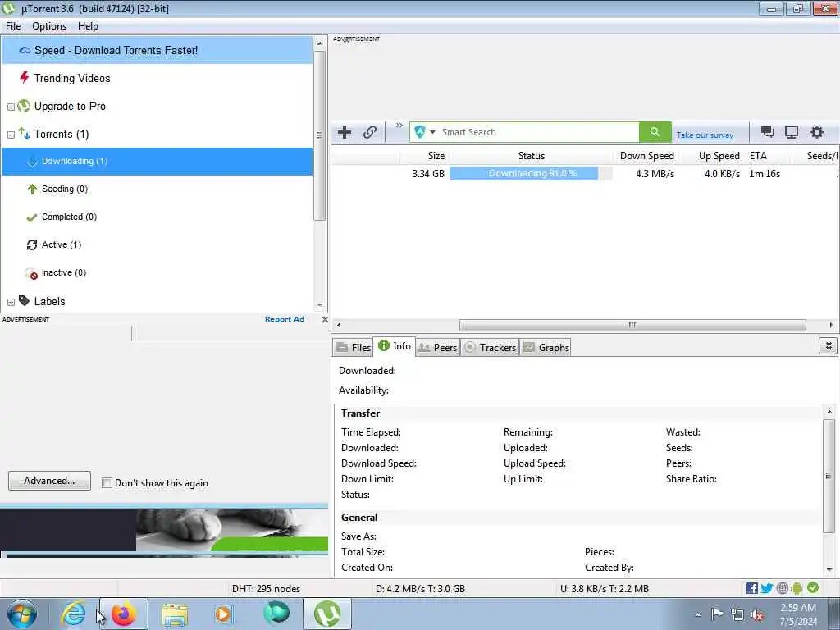This screenshot has height=630, width=840.
Task: Click the Advanced... button
Action: pos(49,481)
